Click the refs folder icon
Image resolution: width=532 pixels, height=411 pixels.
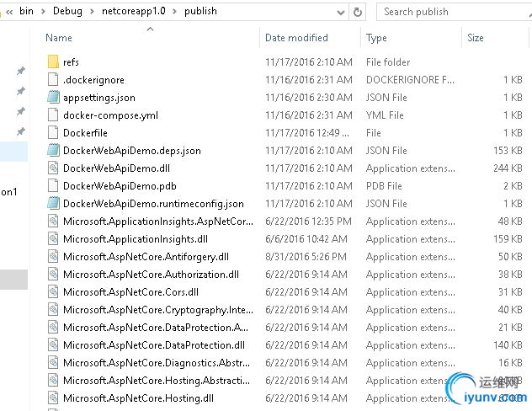53,61
